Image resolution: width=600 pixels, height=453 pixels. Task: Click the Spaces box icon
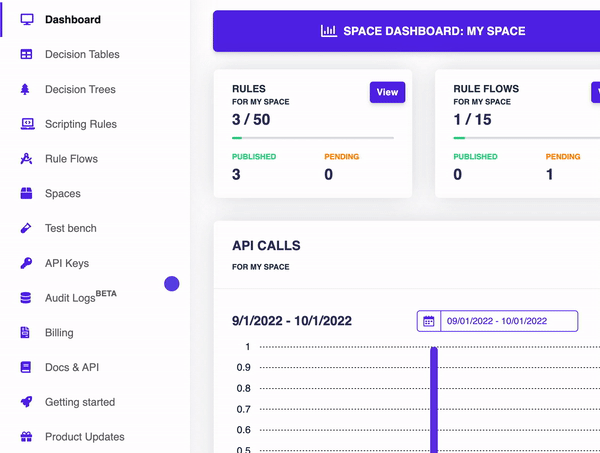(26, 193)
